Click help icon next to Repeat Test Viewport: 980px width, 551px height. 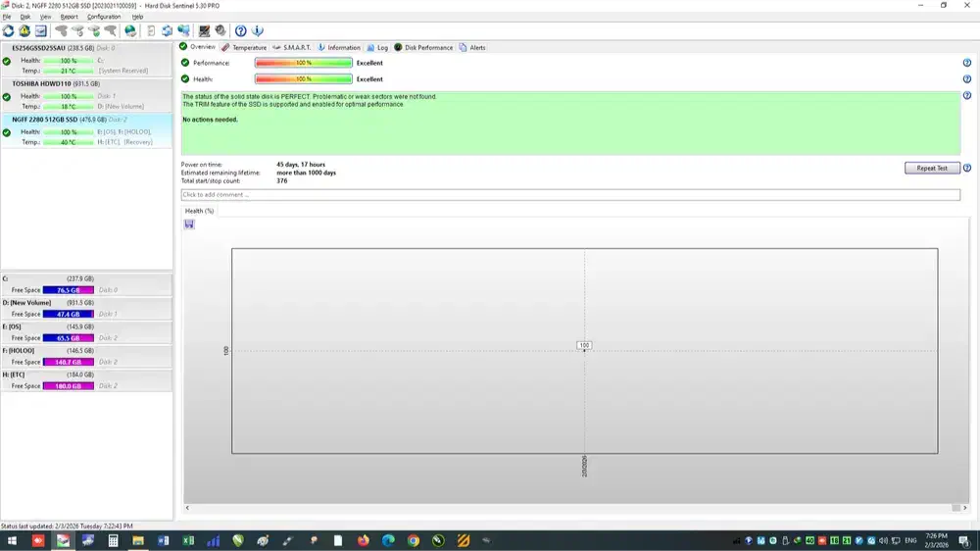(x=967, y=168)
